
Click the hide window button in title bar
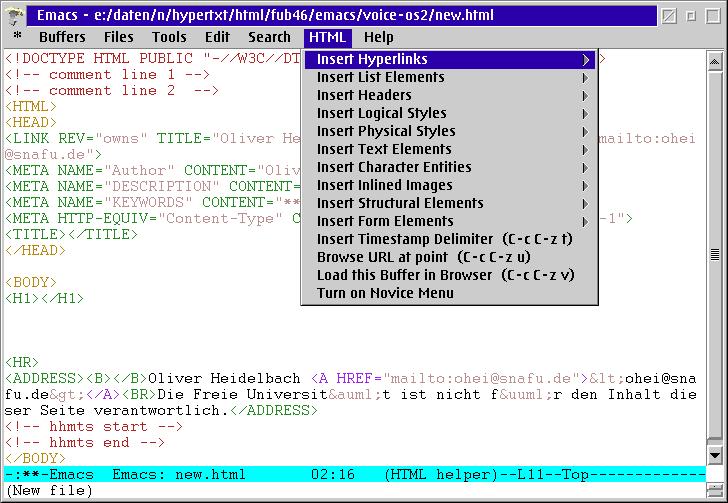pyautogui.click(x=669, y=16)
